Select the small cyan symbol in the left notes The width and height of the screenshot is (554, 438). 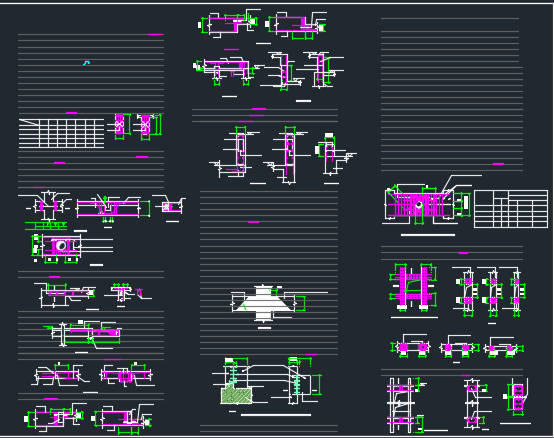point(86,63)
